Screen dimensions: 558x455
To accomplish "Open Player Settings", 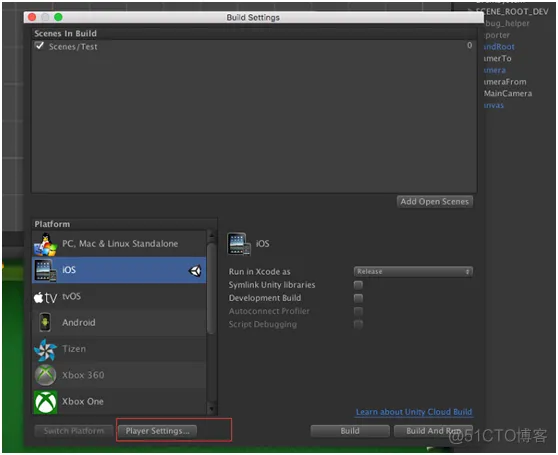I will coord(157,431).
